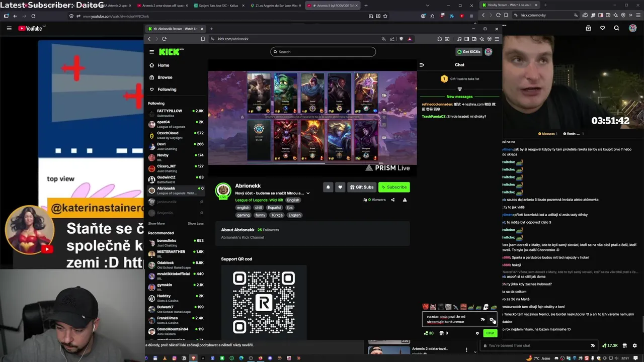Open League of Legends: Wild Rift category link

(x=259, y=200)
